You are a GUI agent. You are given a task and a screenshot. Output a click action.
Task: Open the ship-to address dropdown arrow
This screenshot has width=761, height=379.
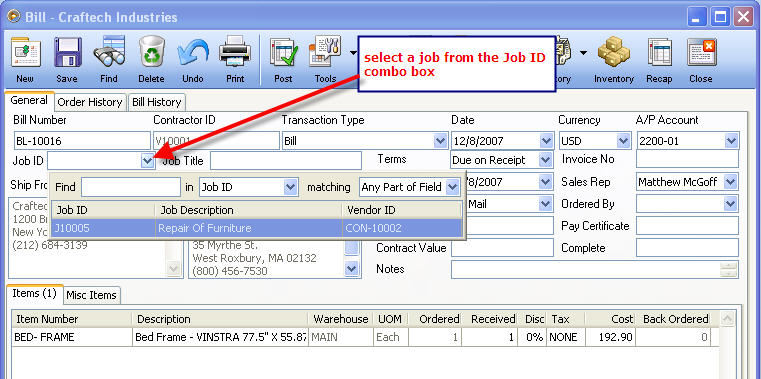(x=351, y=268)
